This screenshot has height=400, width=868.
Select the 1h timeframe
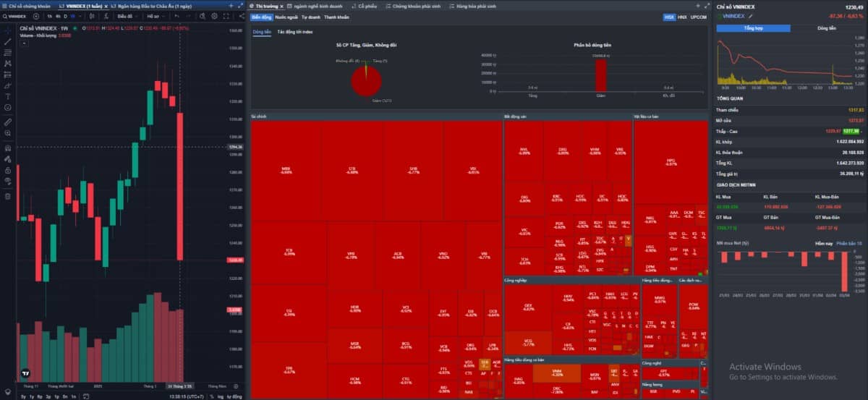pyautogui.click(x=49, y=16)
